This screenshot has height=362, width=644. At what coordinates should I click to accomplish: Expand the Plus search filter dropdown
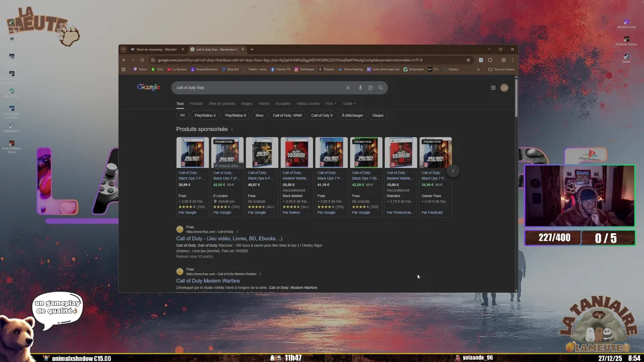click(331, 104)
